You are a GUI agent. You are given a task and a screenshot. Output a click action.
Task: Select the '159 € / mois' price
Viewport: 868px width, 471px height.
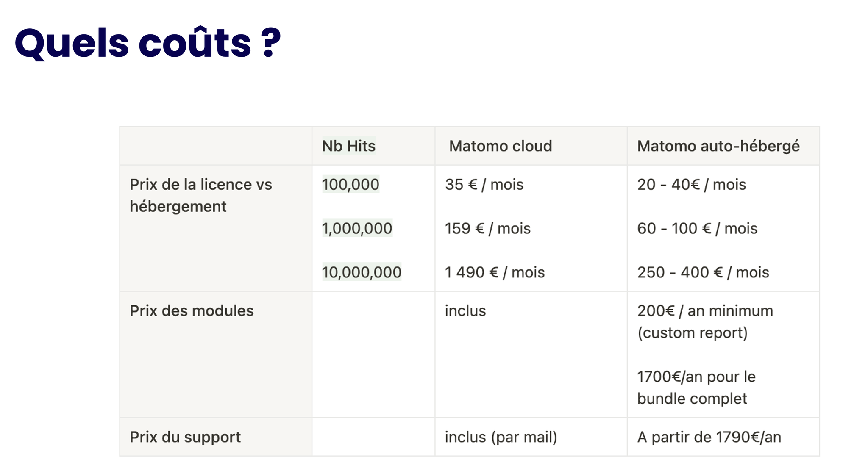[487, 228]
